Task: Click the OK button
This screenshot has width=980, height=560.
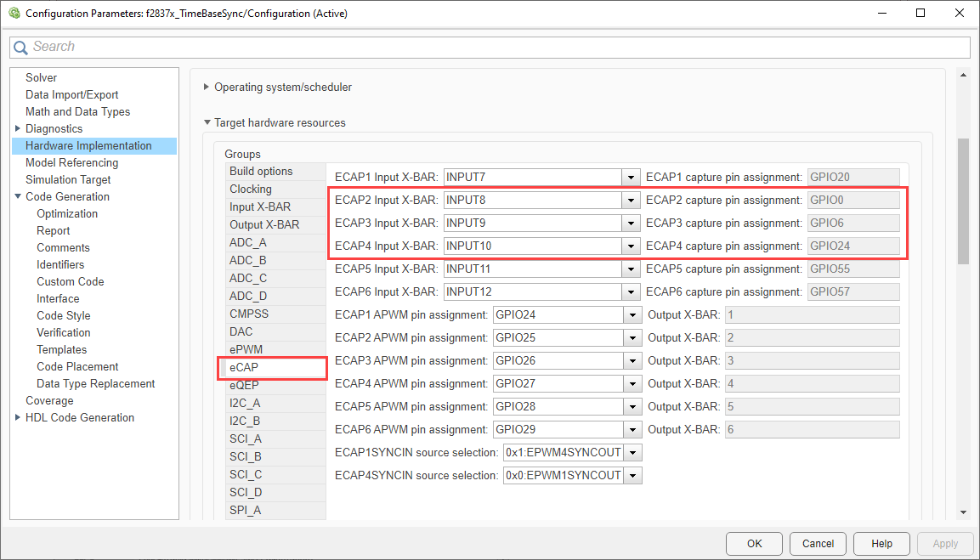Action: (755, 544)
